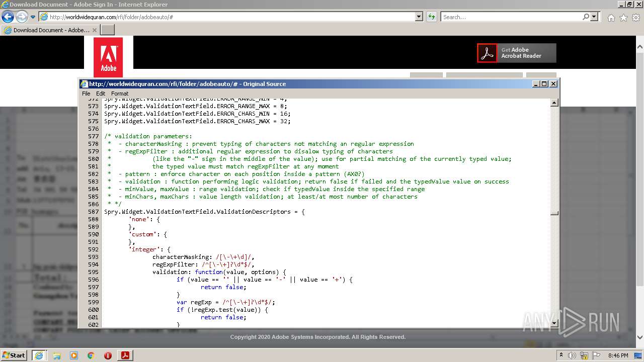Click the ERROR_RANGE_MAX = 8 line

(x=196, y=106)
